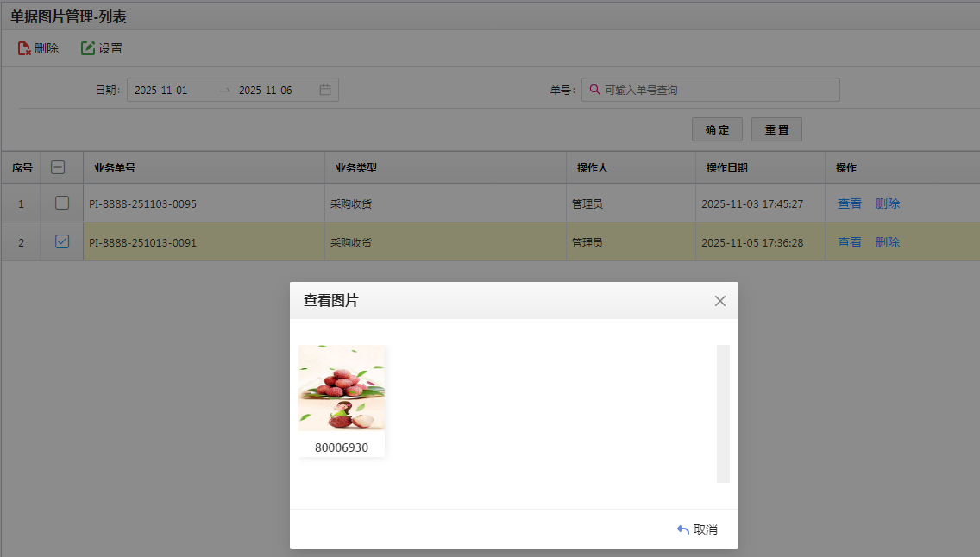
Task: Open the lychee thumbnail 80006930
Action: 342,388
